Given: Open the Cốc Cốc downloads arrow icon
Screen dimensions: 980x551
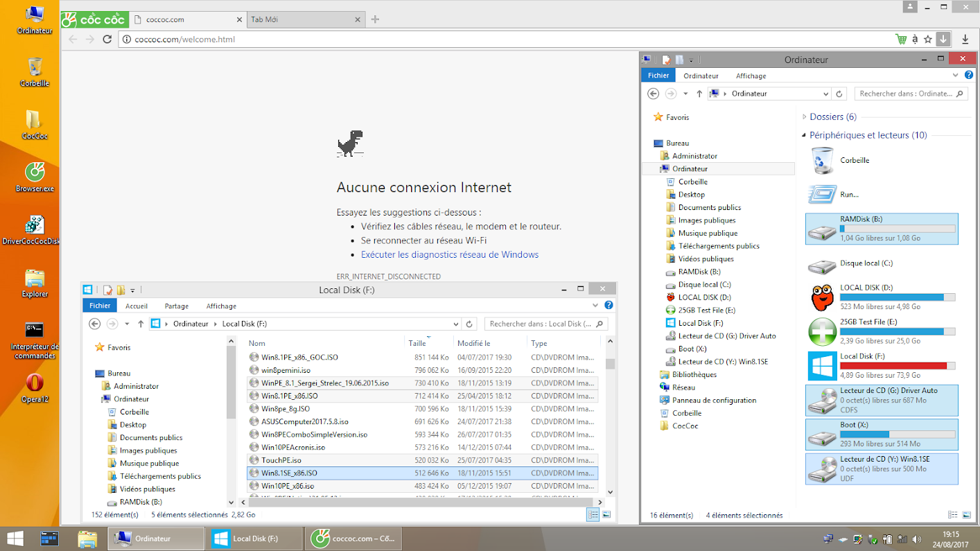Looking at the screenshot, I should 943,40.
